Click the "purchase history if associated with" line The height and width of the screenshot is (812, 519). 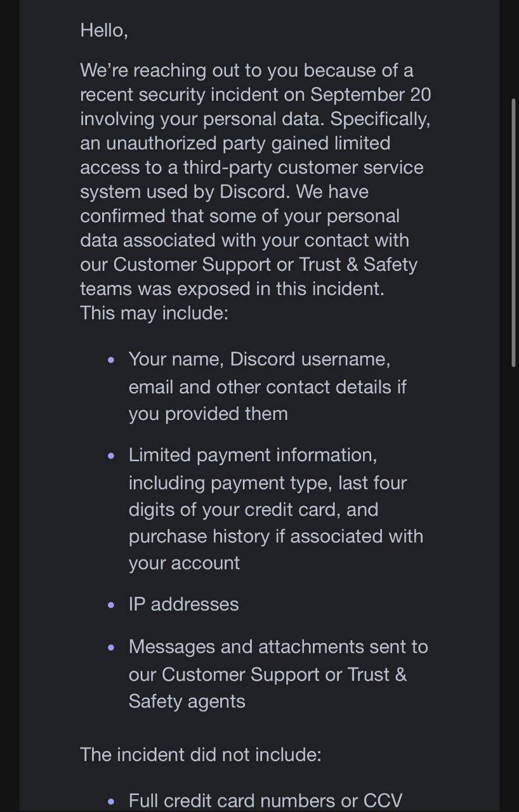(x=275, y=536)
